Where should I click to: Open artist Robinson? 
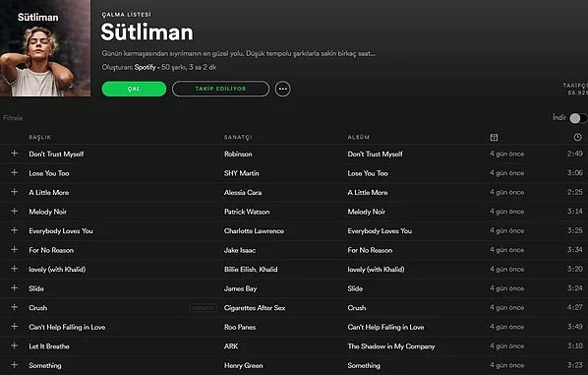(x=238, y=154)
